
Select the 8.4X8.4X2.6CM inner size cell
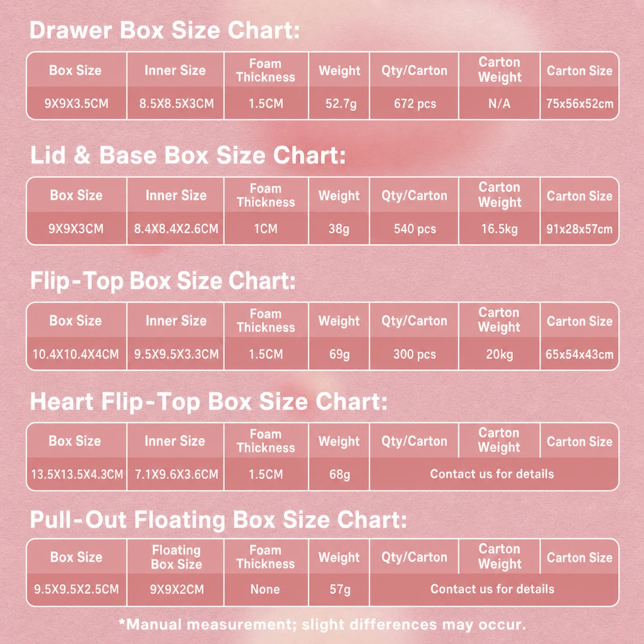coord(176,229)
